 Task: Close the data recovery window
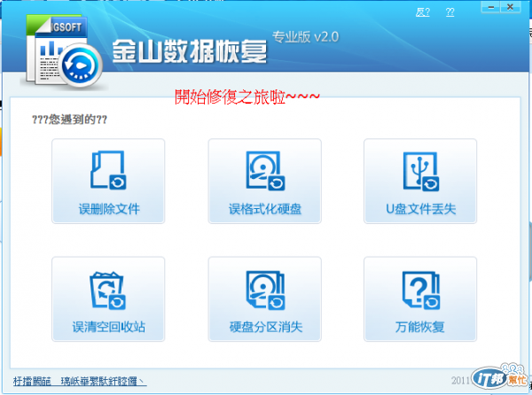pyautogui.click(x=511, y=7)
